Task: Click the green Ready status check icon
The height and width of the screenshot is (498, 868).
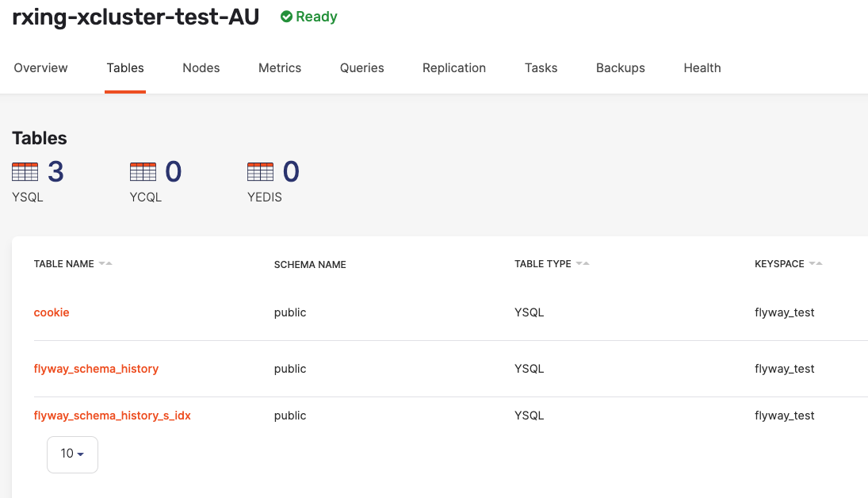Action: tap(285, 16)
